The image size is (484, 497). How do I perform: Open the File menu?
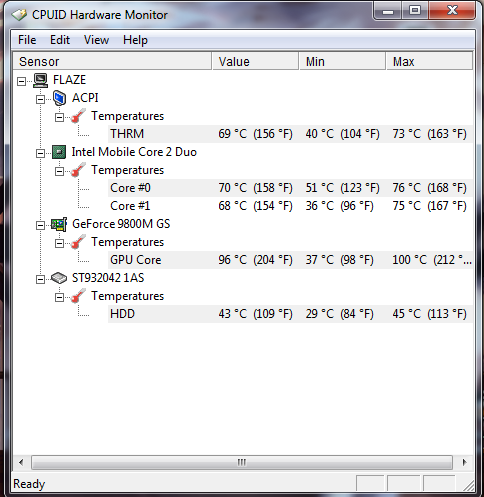[x=27, y=40]
